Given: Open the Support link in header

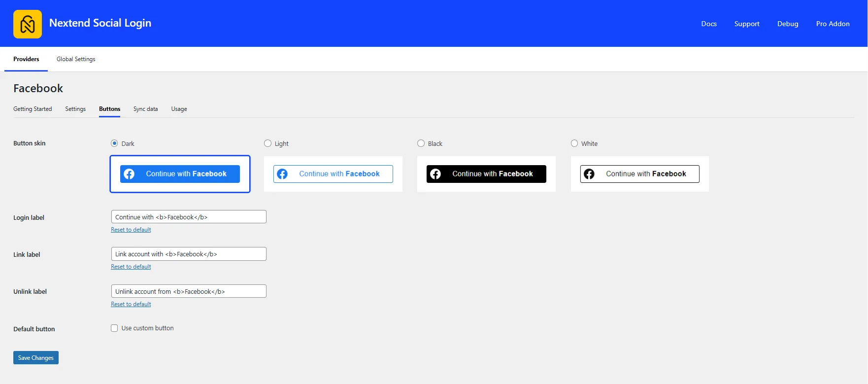Looking at the screenshot, I should click(747, 24).
